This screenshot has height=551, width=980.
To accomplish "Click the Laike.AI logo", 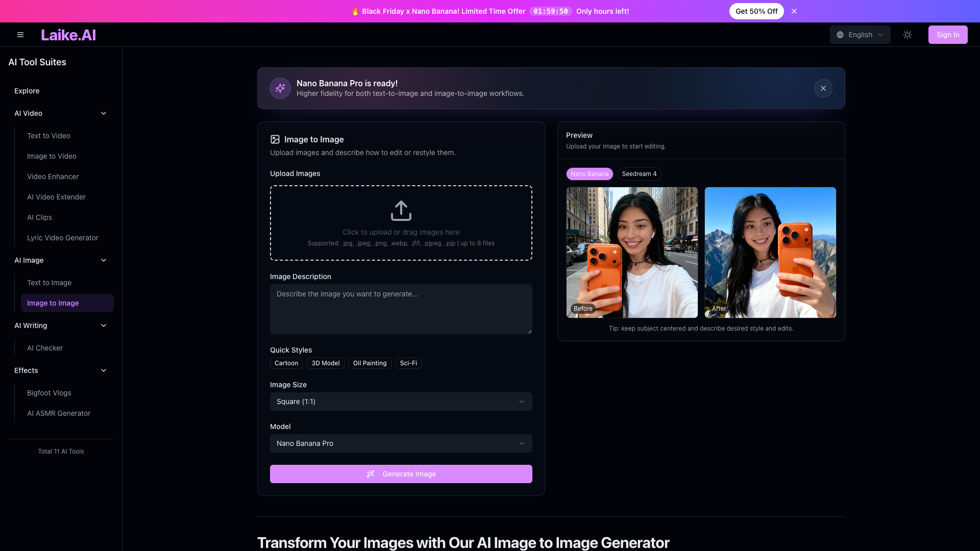I will [x=68, y=35].
